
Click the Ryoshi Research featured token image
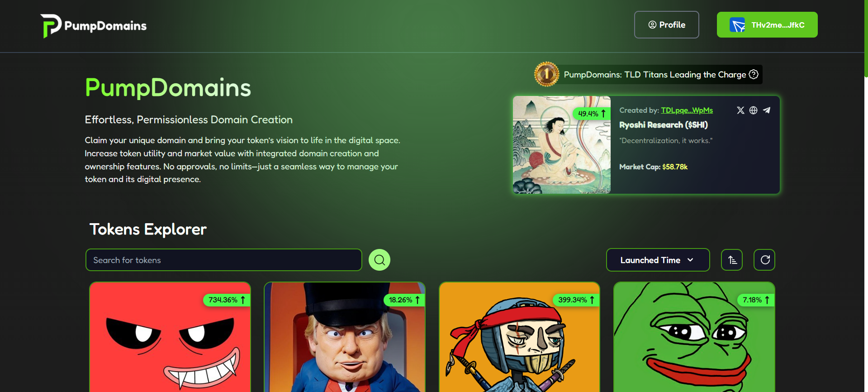[x=562, y=145]
